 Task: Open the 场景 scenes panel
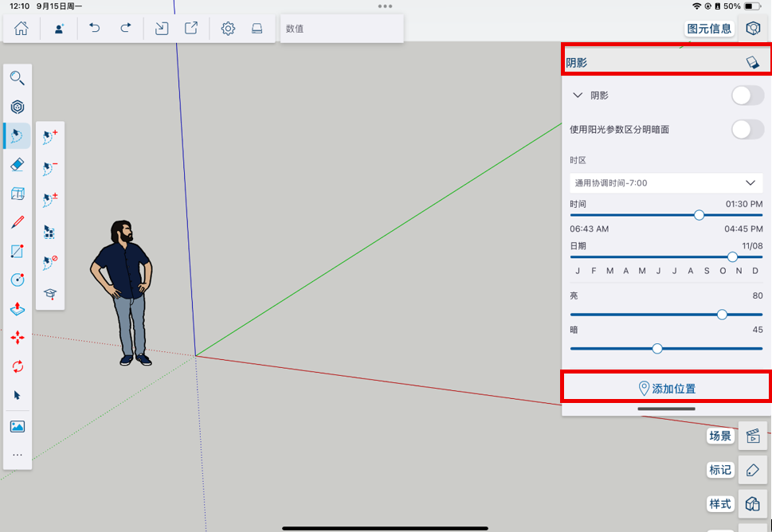pos(752,436)
